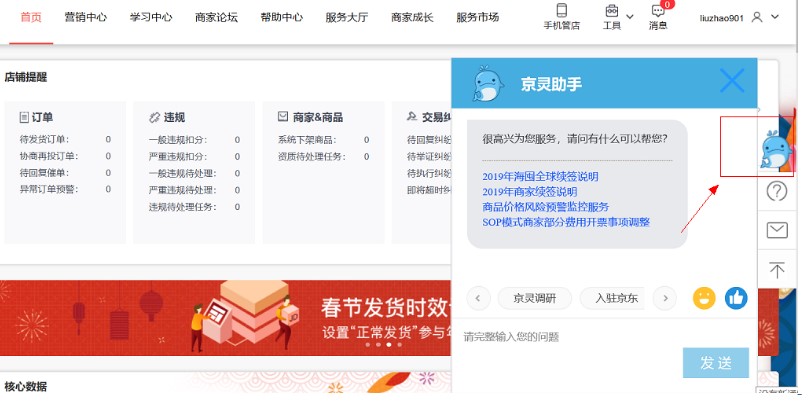Open 服务市场 in navigation bar
This screenshot has height=408, width=808.
pyautogui.click(x=478, y=17)
